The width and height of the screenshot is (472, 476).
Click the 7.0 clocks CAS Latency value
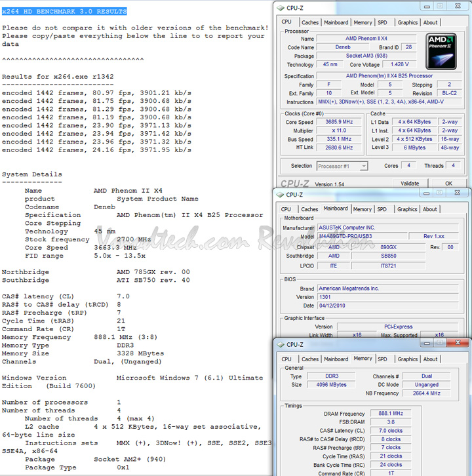coord(391,431)
